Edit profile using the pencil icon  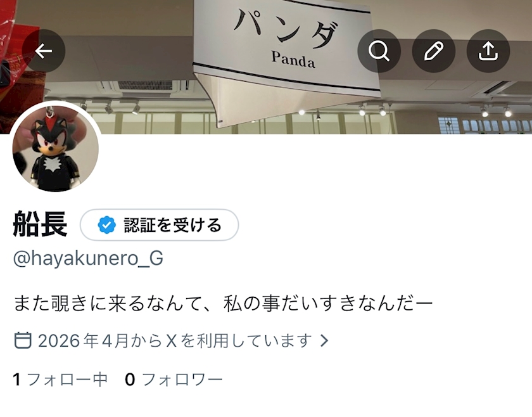tap(434, 51)
